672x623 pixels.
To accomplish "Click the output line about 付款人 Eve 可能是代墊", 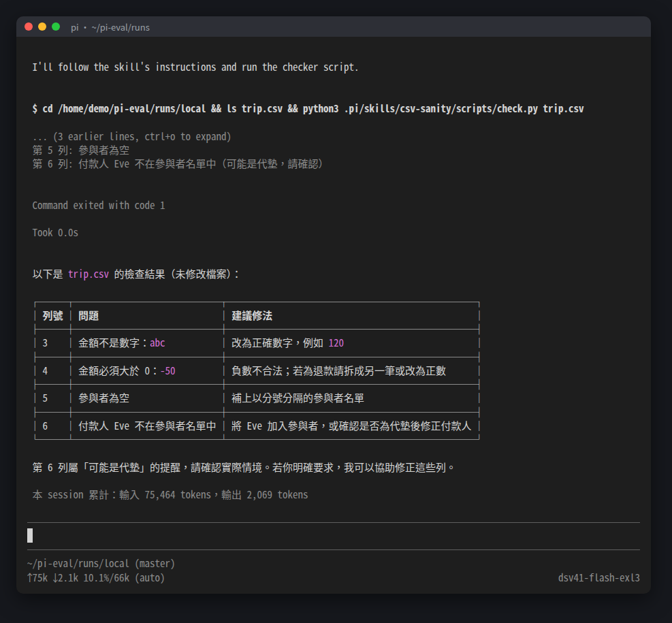I will point(178,164).
